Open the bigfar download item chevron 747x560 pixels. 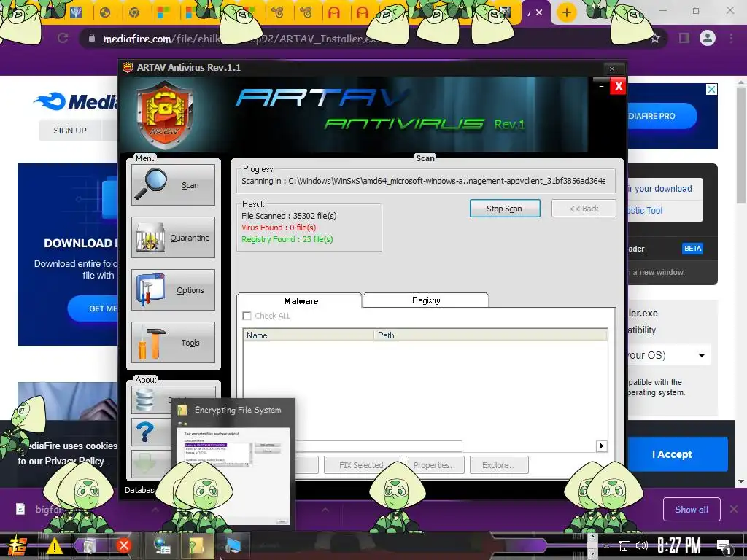pos(155,510)
